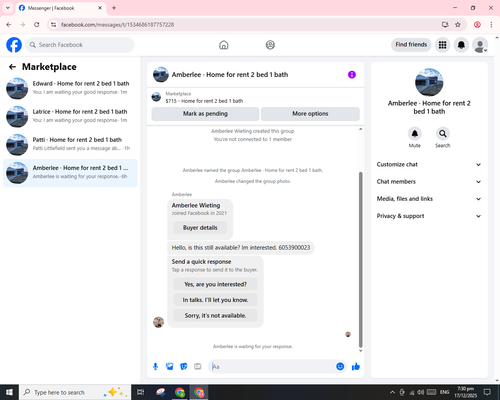Open Windows notification center icon
The width and height of the screenshot is (500, 400).
click(487, 392)
